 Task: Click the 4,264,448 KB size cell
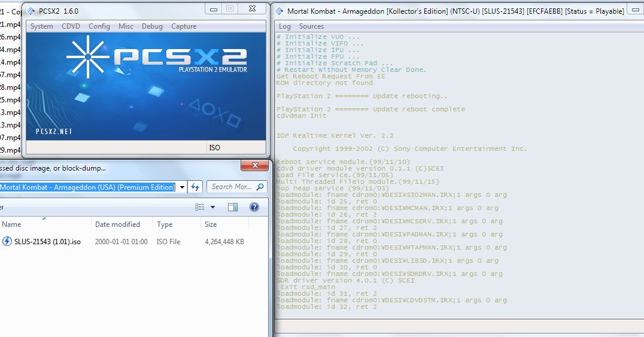tap(224, 242)
